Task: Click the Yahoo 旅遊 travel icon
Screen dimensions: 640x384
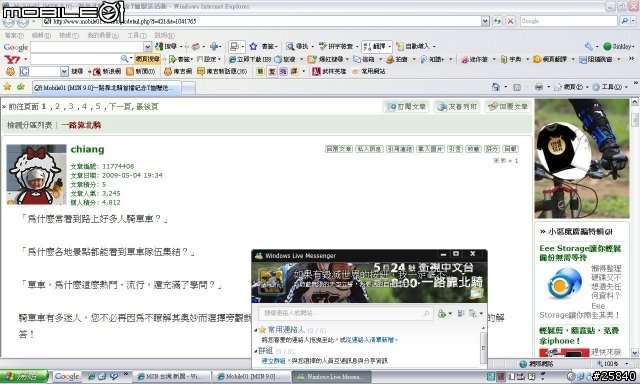Action: coord(278,60)
